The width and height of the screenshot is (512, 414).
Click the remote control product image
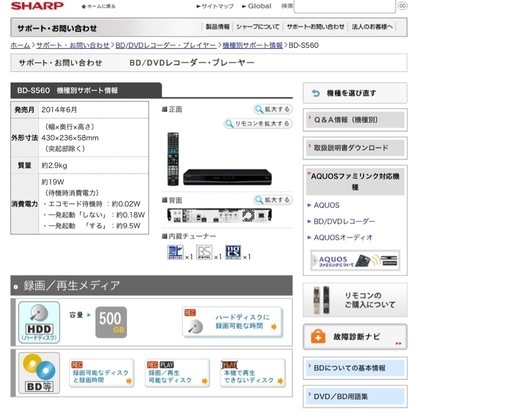coord(173,159)
